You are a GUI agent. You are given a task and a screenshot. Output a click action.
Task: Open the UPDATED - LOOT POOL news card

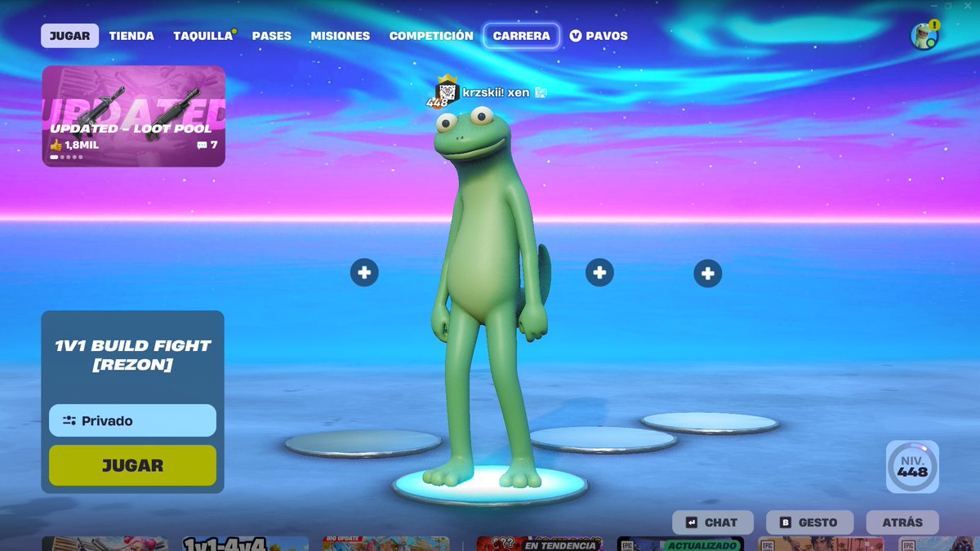(134, 116)
